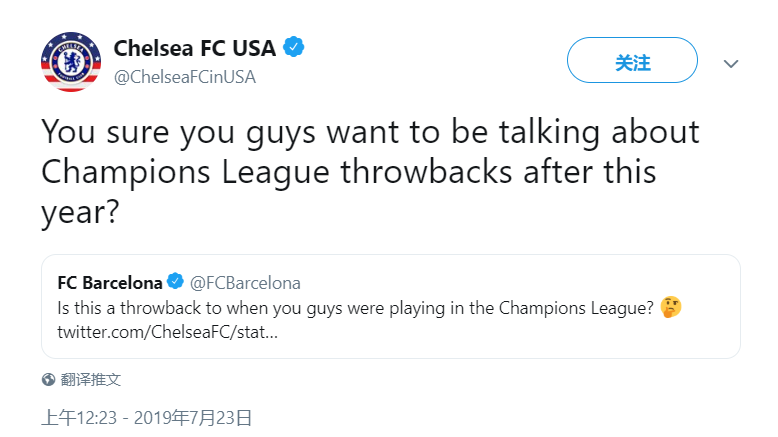Click the globe icon beside 翻译推文

[48, 379]
